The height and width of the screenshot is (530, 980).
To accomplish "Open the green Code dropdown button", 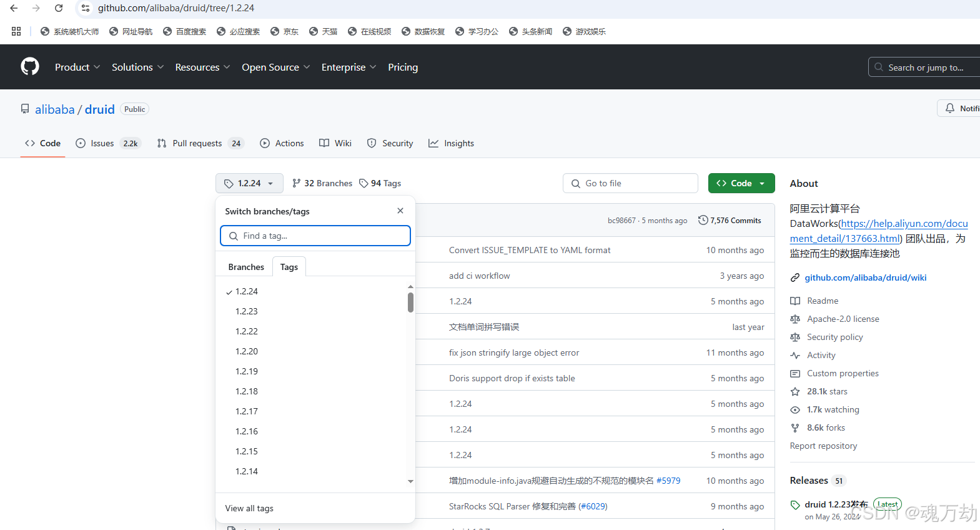I will tap(741, 183).
